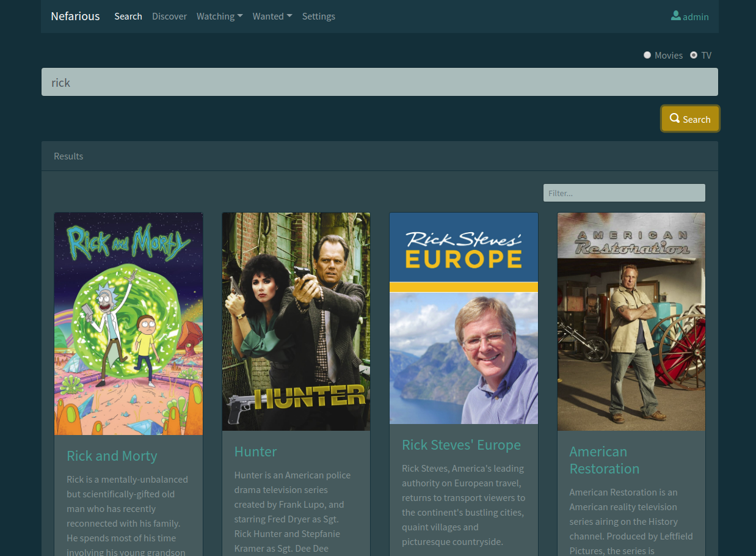Open the Search nav item

click(128, 16)
